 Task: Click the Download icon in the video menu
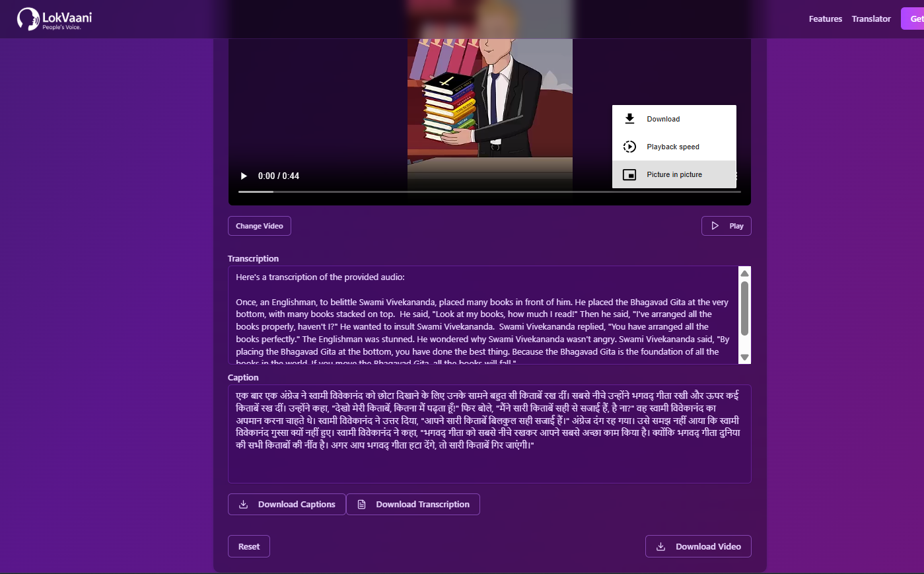click(629, 119)
